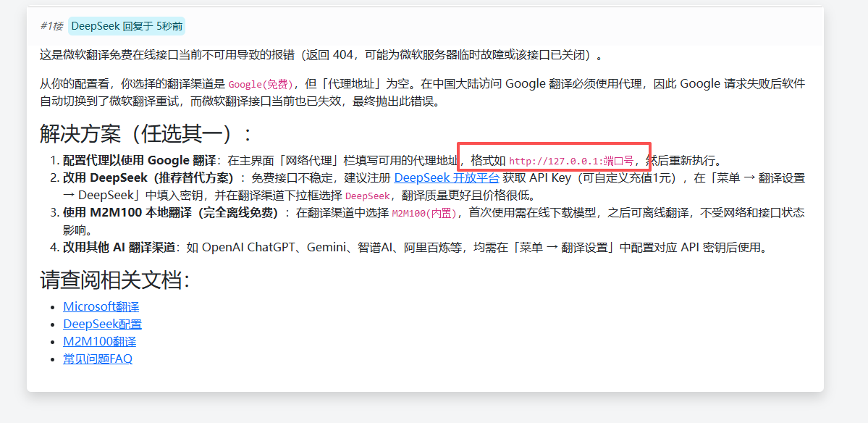This screenshot has width=868, height=423.
Task: Click the paragraph starting 从你的配置看
Action: pos(422,93)
